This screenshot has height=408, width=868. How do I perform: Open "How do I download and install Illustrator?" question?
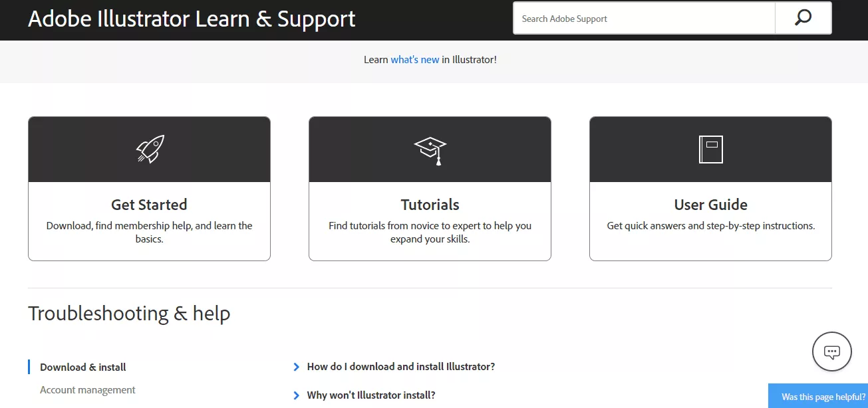[x=401, y=367]
